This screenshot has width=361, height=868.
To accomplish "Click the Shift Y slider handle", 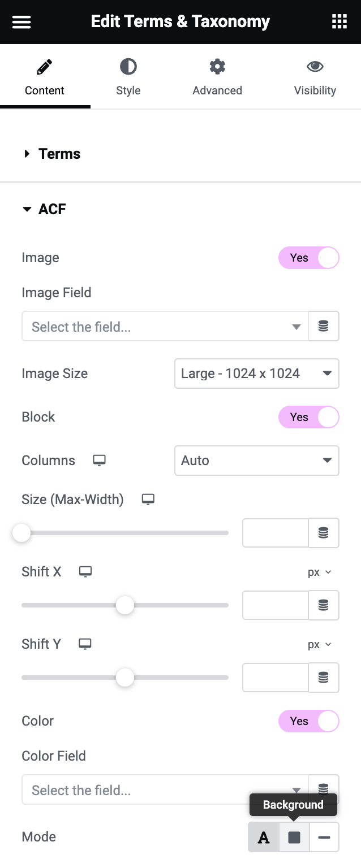I will click(x=125, y=678).
